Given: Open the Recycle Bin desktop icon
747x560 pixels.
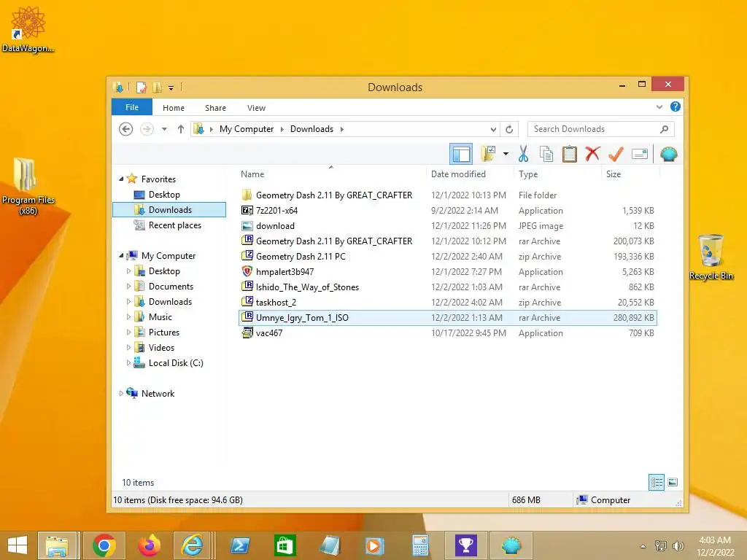Looking at the screenshot, I should tap(711, 257).
